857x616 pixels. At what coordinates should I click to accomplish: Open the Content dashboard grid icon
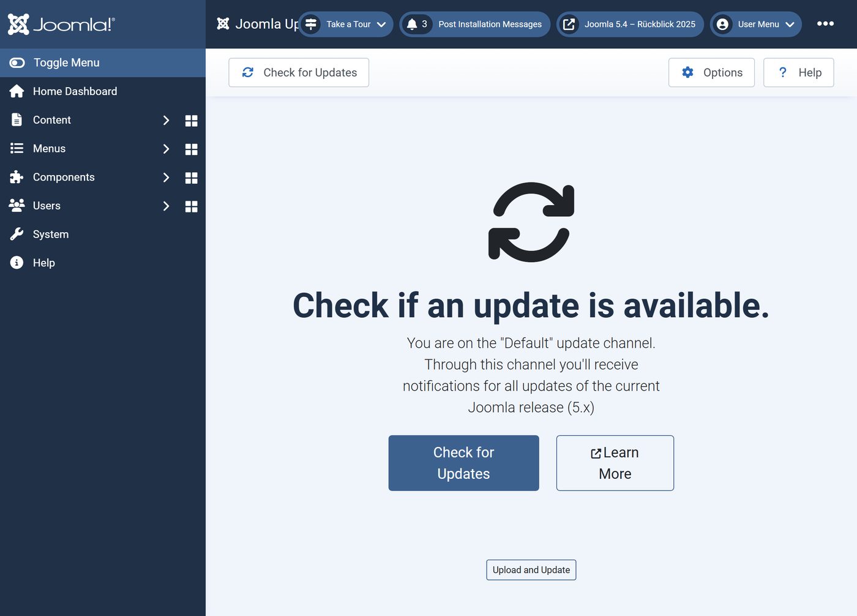[191, 121]
